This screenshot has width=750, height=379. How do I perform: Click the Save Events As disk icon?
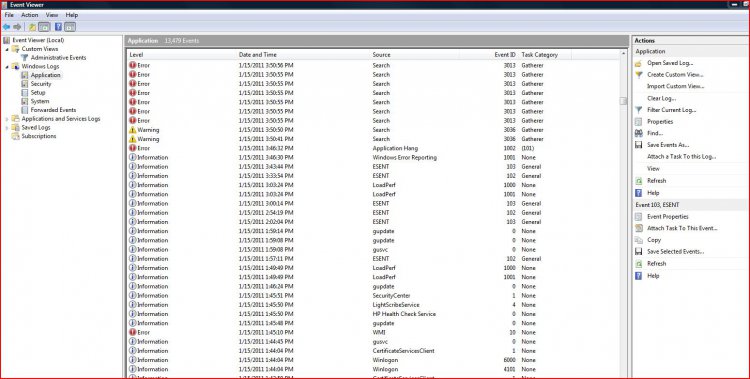click(x=638, y=145)
